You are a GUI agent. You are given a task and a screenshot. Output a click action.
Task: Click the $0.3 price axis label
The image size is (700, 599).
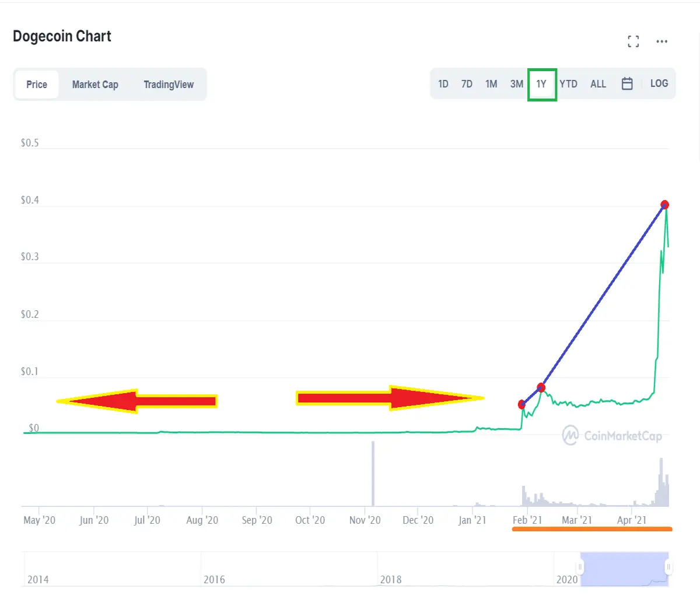click(30, 257)
